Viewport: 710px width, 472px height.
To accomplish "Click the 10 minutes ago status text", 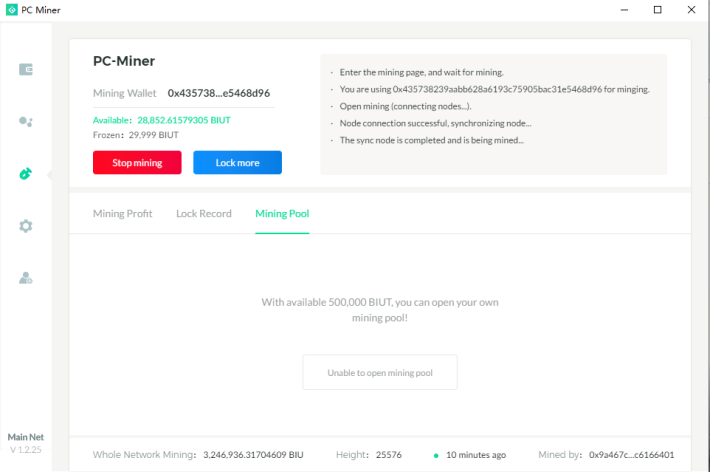I will tap(476, 455).
